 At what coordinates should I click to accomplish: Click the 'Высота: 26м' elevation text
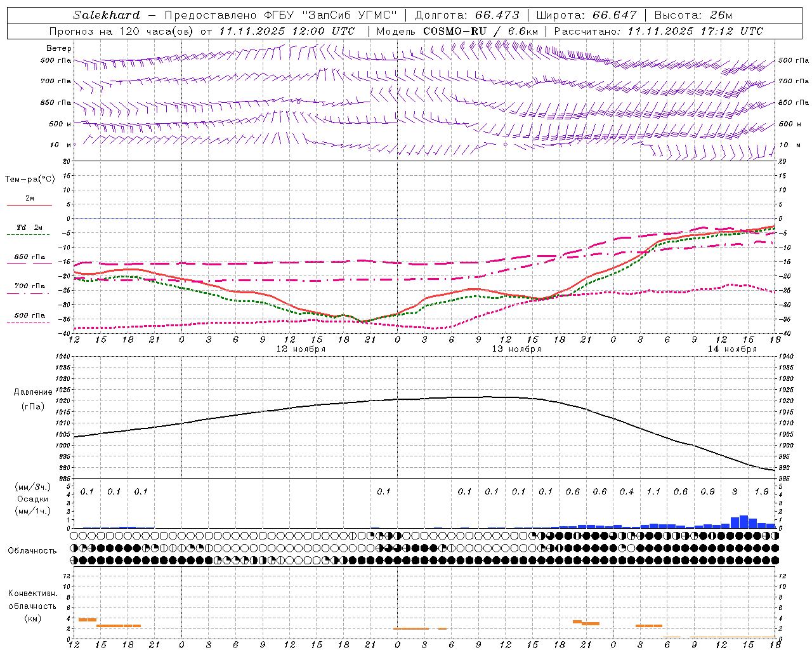click(693, 15)
